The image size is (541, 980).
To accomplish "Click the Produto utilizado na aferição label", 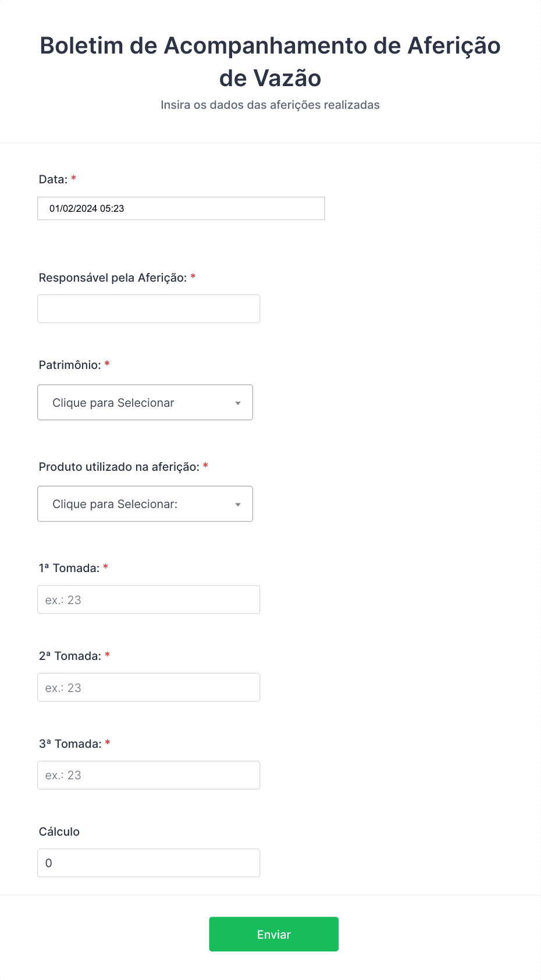I will tap(119, 467).
